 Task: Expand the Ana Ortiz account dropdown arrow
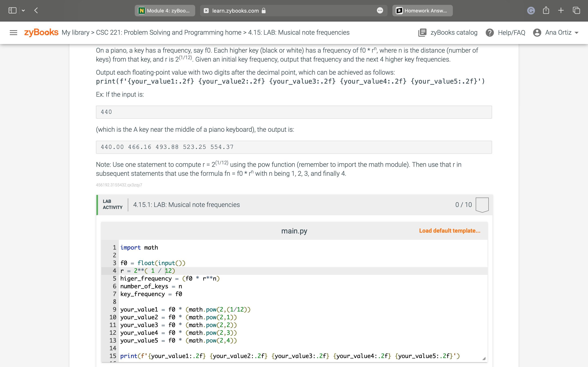pyautogui.click(x=577, y=33)
